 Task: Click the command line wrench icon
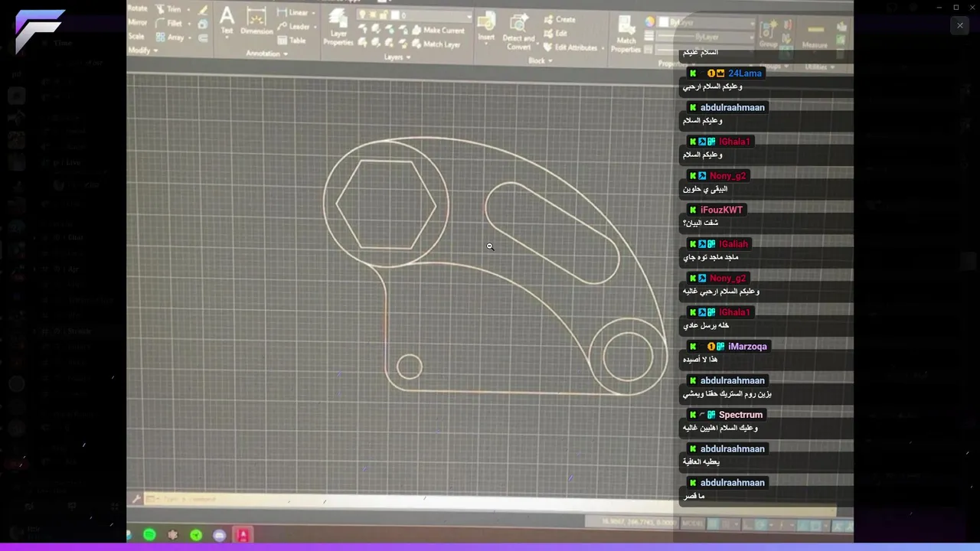pyautogui.click(x=136, y=499)
